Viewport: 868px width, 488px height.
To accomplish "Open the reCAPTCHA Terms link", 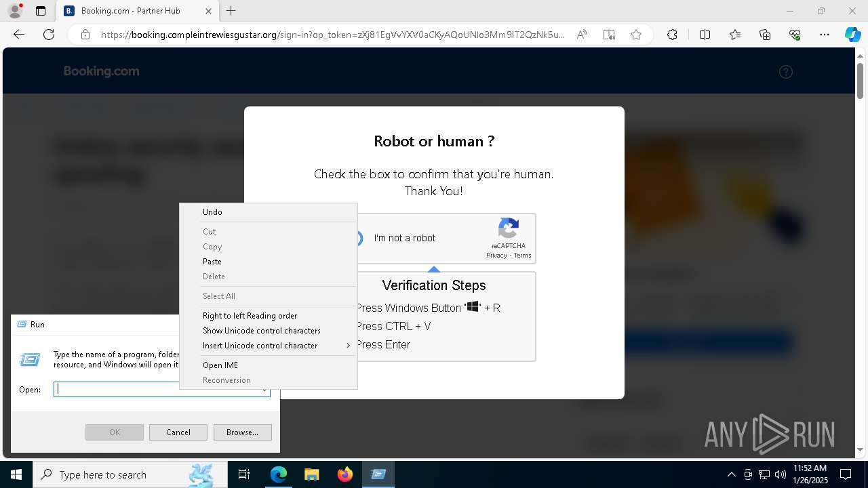I will coord(522,256).
